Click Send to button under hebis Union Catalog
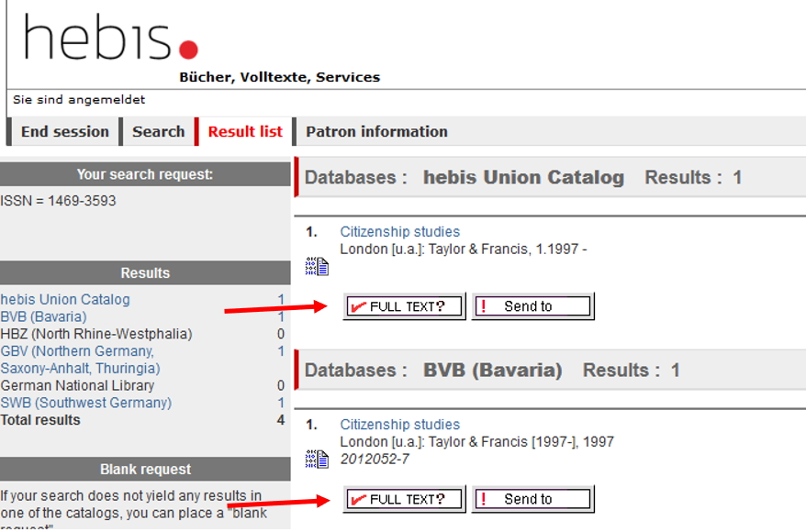This screenshot has width=806, height=532. 533,306
